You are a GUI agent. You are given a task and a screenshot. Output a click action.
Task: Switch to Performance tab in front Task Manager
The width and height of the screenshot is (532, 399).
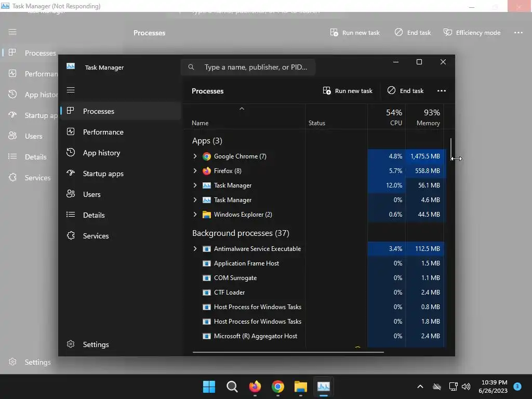pos(121,132)
